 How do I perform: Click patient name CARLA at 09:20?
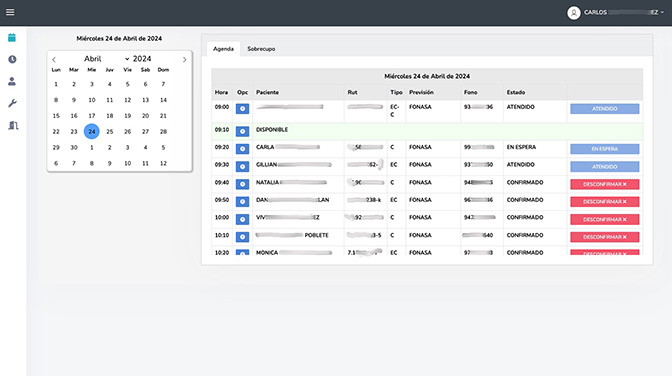pyautogui.click(x=265, y=147)
